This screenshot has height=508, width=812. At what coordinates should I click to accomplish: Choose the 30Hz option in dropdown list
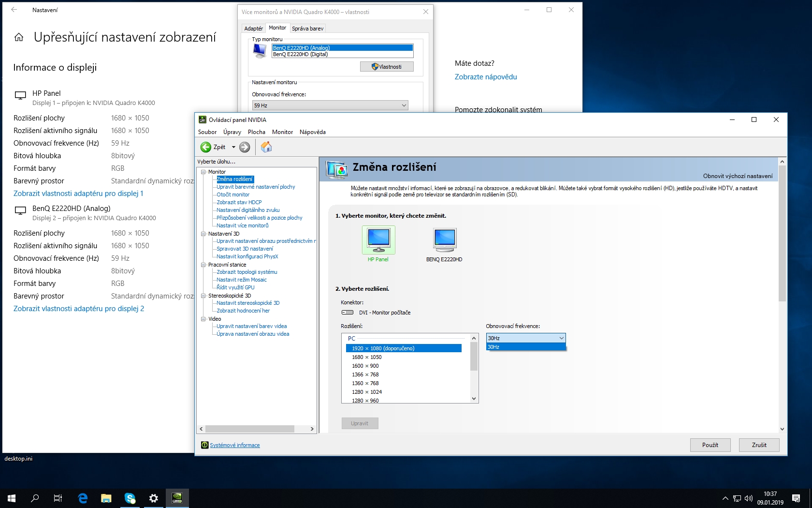pyautogui.click(x=525, y=347)
